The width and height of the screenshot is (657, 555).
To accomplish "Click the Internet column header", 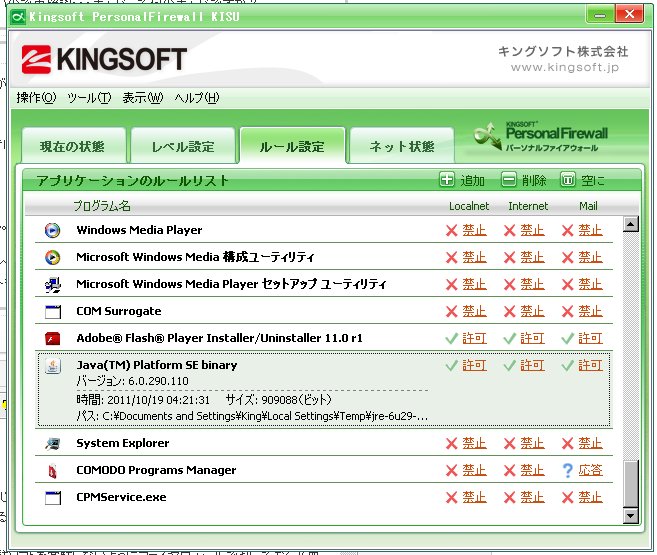I will pos(528,206).
